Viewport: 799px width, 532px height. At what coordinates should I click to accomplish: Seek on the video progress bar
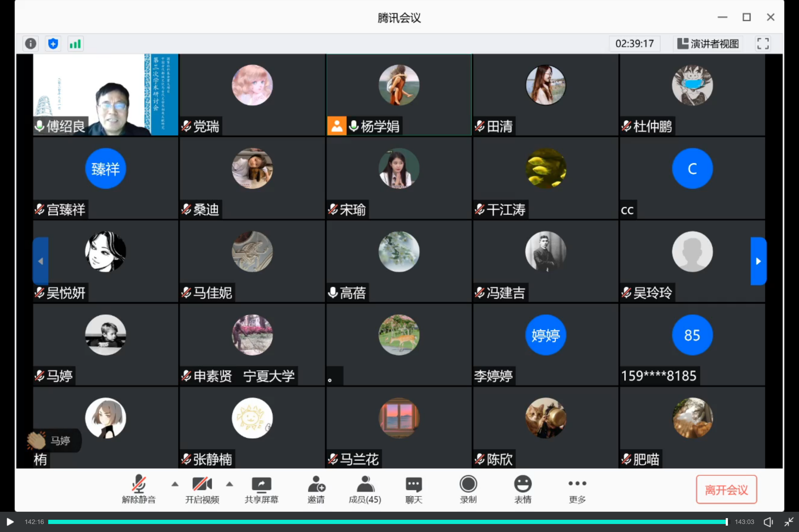pos(387,522)
